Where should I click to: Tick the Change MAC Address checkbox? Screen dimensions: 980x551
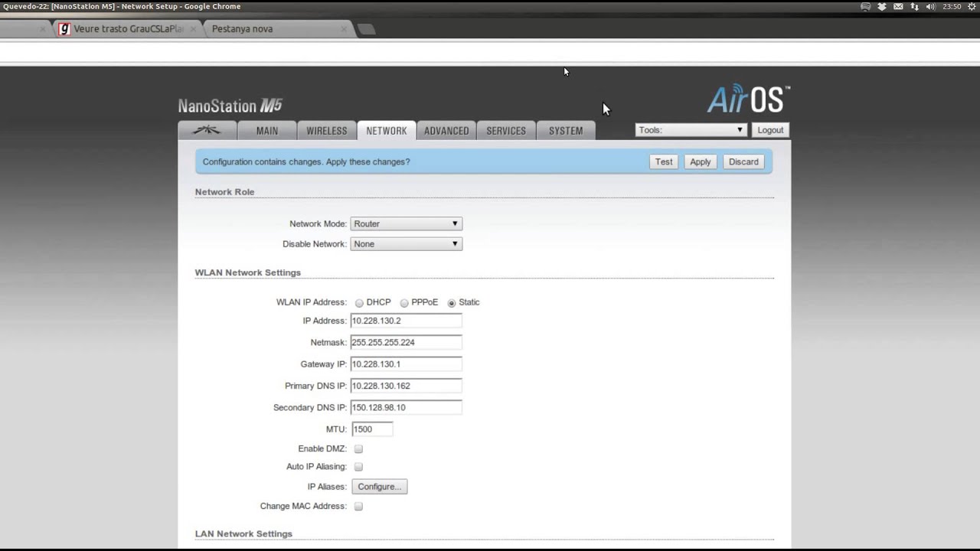point(358,507)
